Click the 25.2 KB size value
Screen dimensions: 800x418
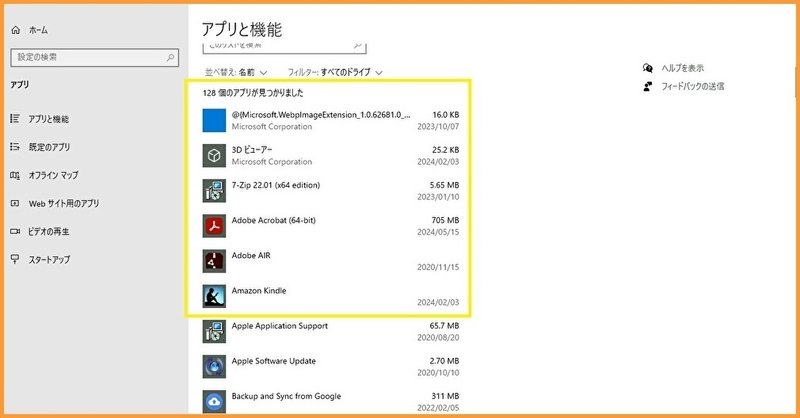pyautogui.click(x=445, y=150)
